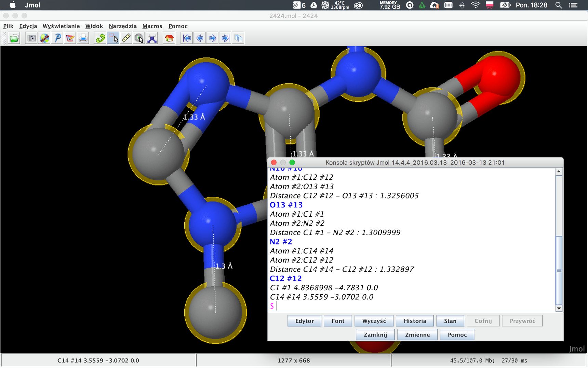Screen dimensions: 588x368
Task: Click the Google Drive menu bar icon
Action: (313, 5)
